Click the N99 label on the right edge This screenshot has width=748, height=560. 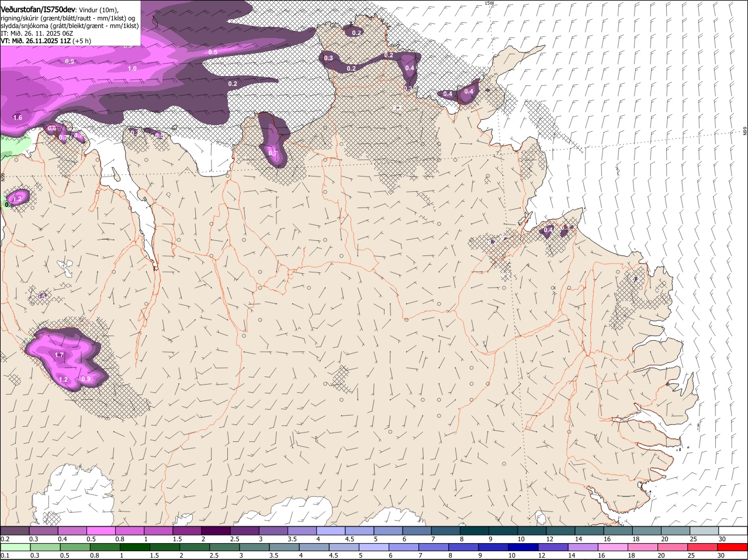coord(745,132)
